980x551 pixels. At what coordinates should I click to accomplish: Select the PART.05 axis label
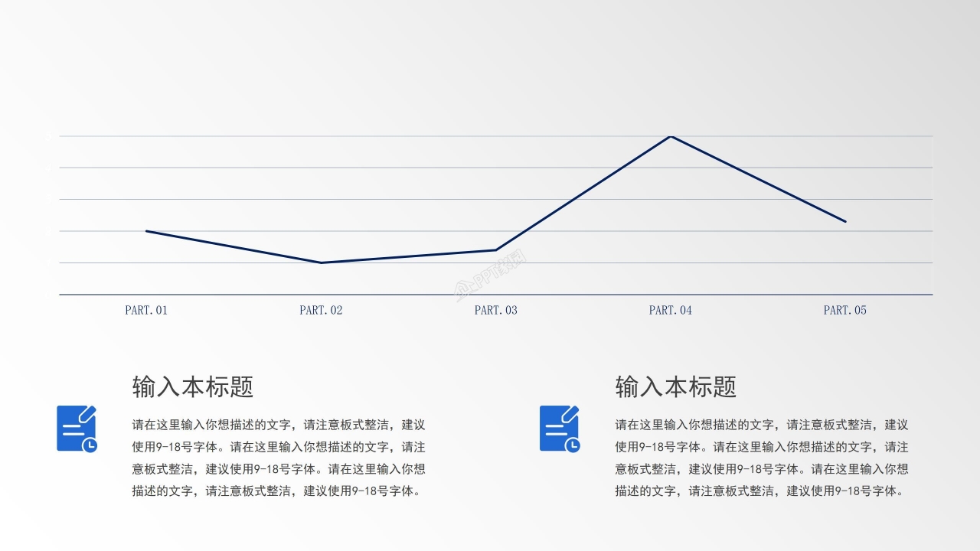[844, 310]
